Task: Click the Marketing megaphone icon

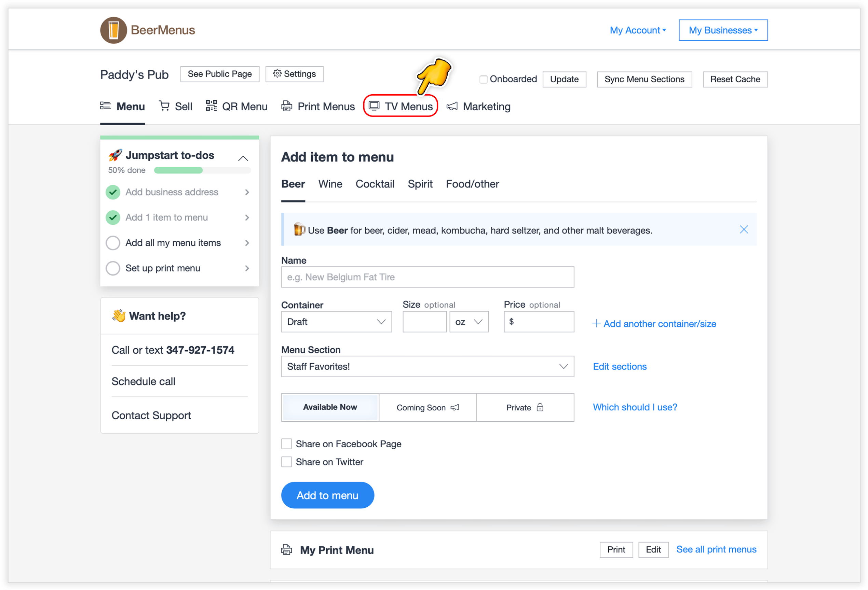Action: click(452, 106)
